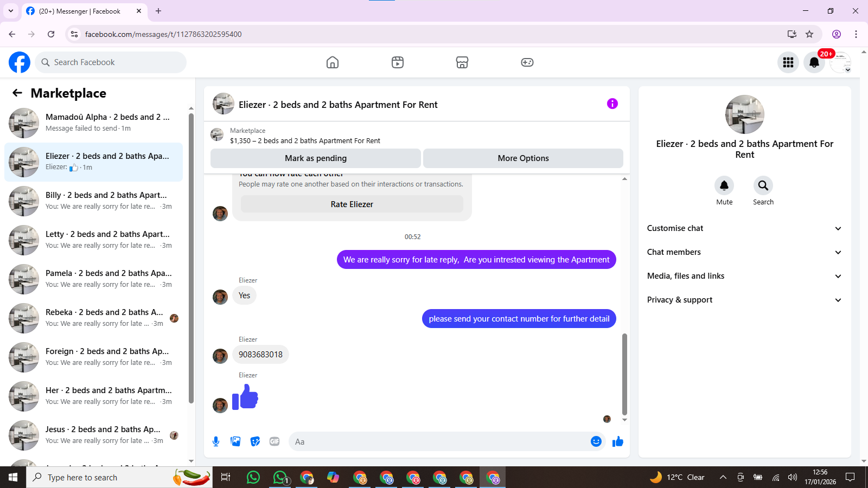Open the Her conversation row
868x488 pixels.
(x=93, y=396)
